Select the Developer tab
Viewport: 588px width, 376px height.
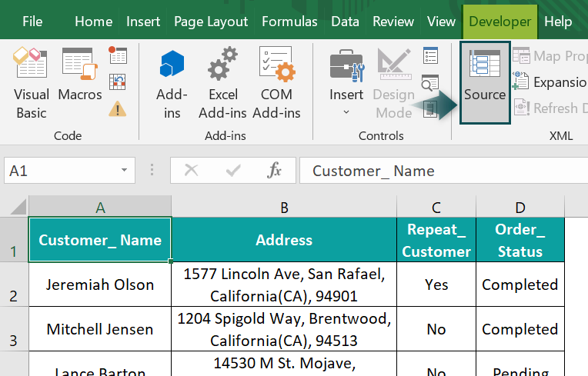499,22
